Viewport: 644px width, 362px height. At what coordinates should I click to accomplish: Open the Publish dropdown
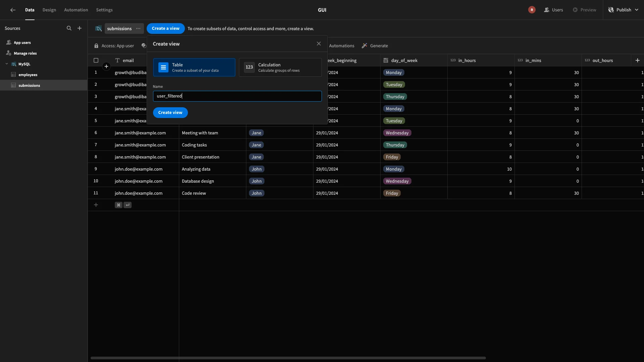pos(623,10)
